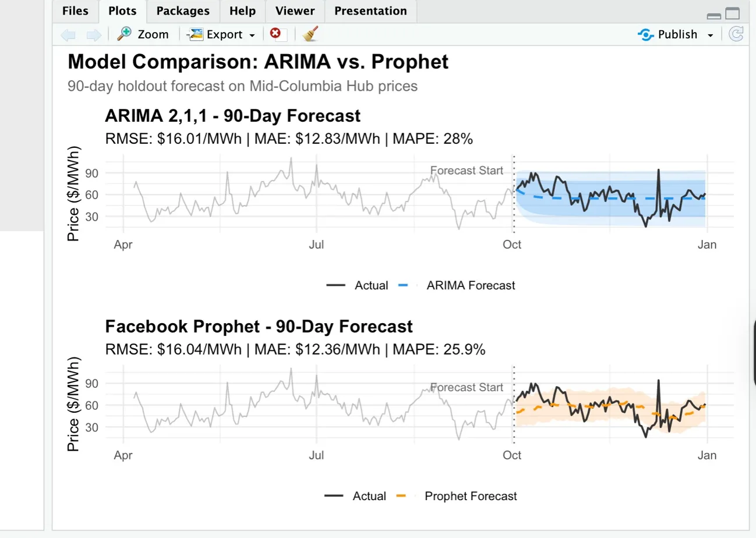Select the Zoom magnifier icon

[124, 34]
